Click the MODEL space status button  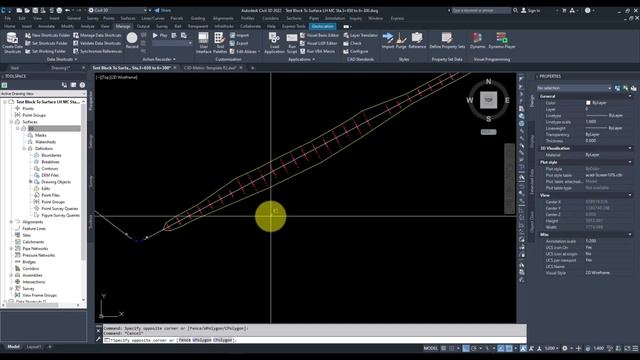[431, 348]
